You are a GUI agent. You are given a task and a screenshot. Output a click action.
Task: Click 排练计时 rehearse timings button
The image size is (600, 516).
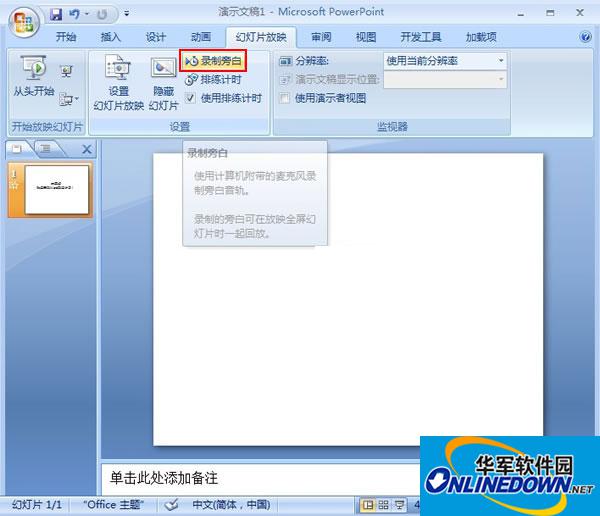(213, 80)
